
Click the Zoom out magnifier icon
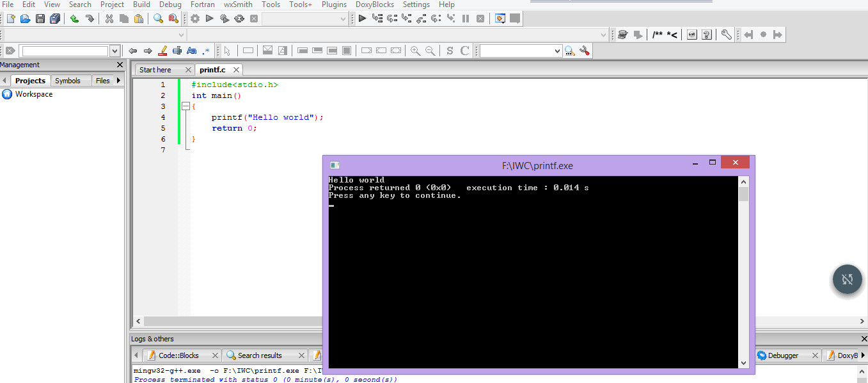(430, 51)
